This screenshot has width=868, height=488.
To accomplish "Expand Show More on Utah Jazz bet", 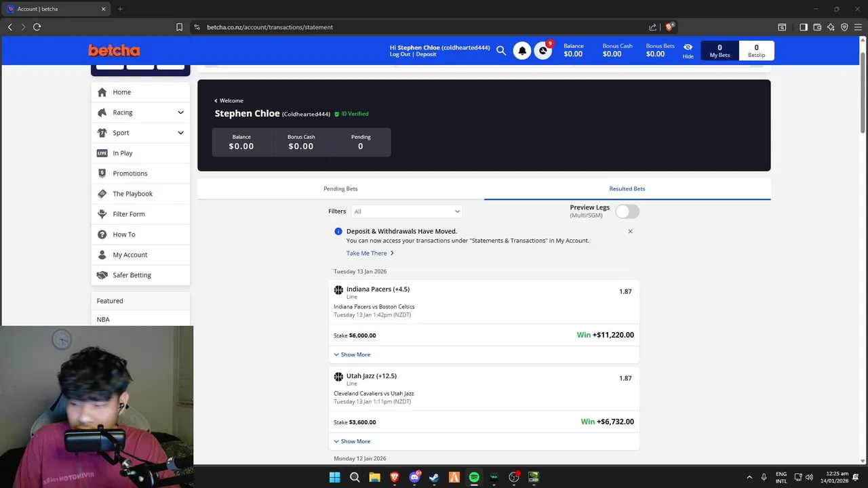I will click(x=352, y=441).
